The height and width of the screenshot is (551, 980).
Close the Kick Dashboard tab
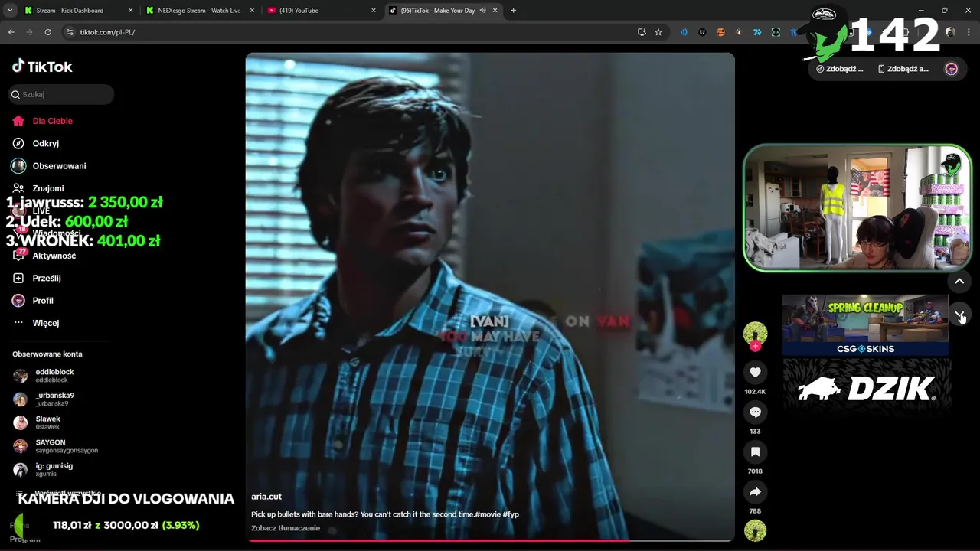click(130, 11)
